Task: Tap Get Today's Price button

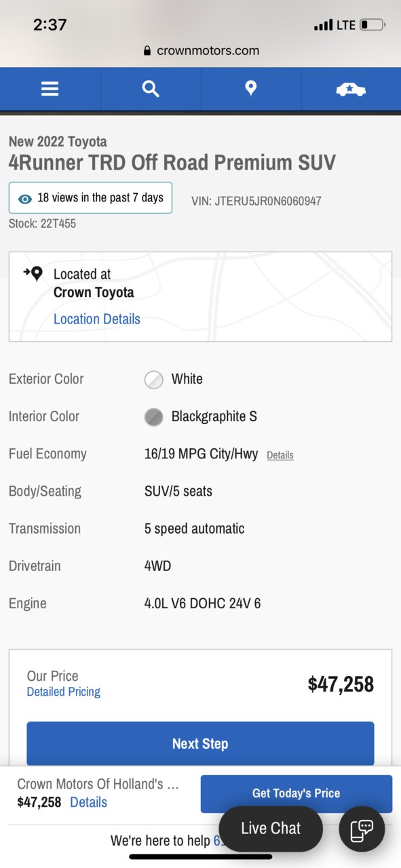Action: 297,793
